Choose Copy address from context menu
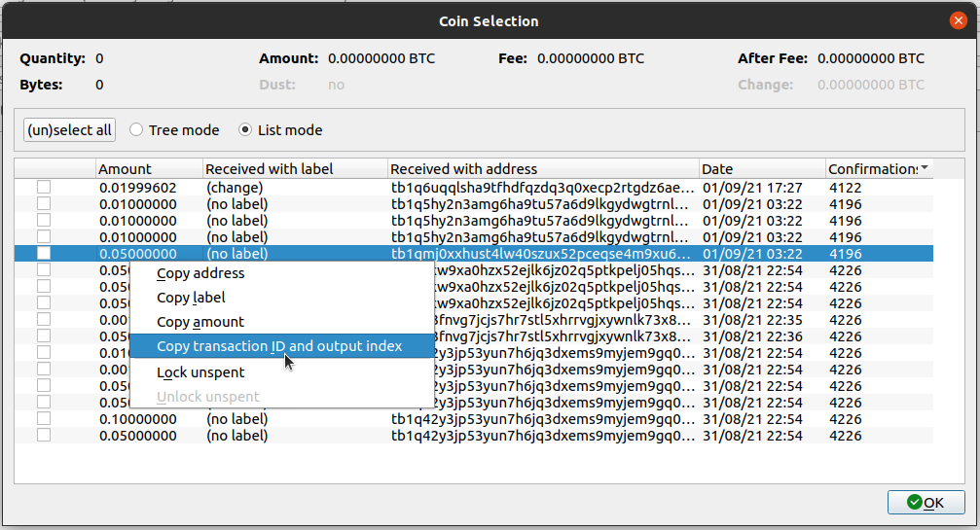This screenshot has width=980, height=530. click(x=200, y=273)
